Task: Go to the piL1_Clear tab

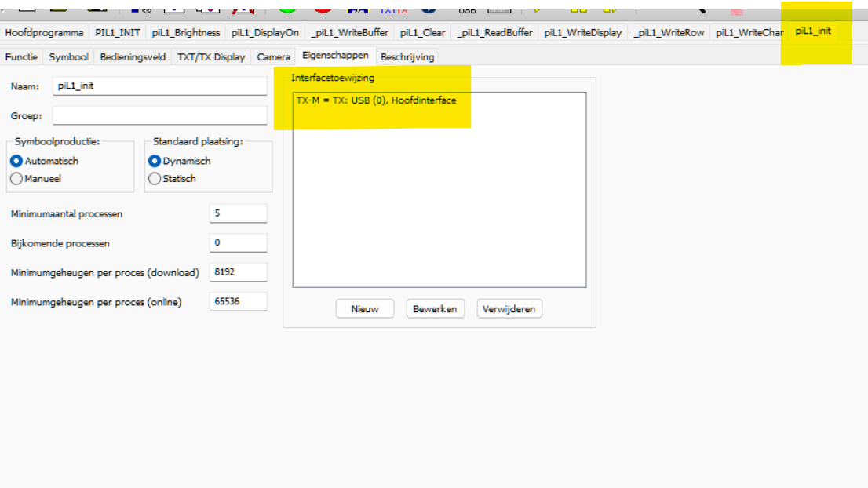Action: point(422,32)
